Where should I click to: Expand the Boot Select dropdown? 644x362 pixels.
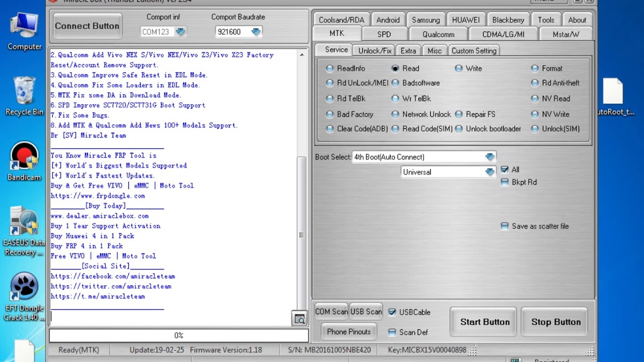coord(490,157)
